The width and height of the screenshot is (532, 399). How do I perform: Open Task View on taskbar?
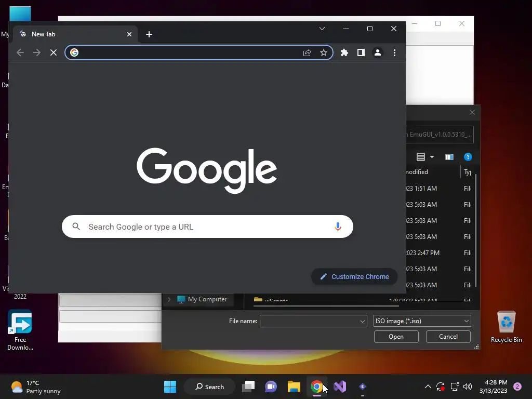pyautogui.click(x=248, y=387)
